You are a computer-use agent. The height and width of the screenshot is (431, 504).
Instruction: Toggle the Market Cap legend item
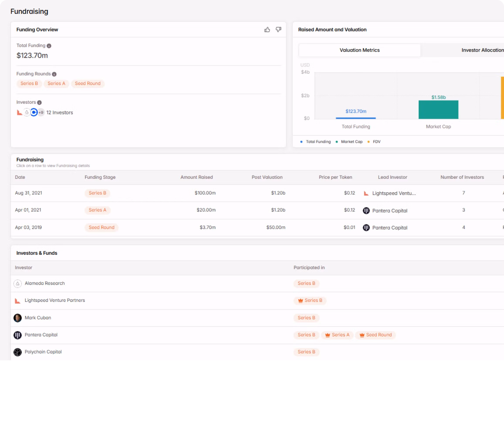[x=349, y=142]
